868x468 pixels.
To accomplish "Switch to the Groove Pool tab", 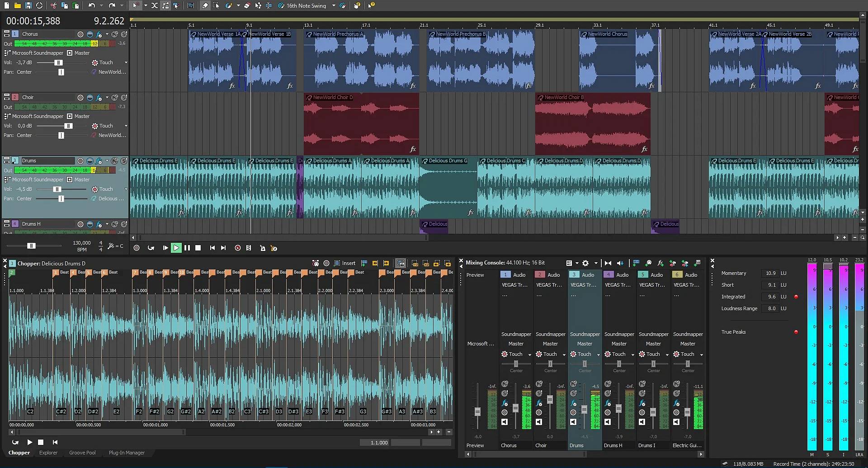I will tap(82, 453).
